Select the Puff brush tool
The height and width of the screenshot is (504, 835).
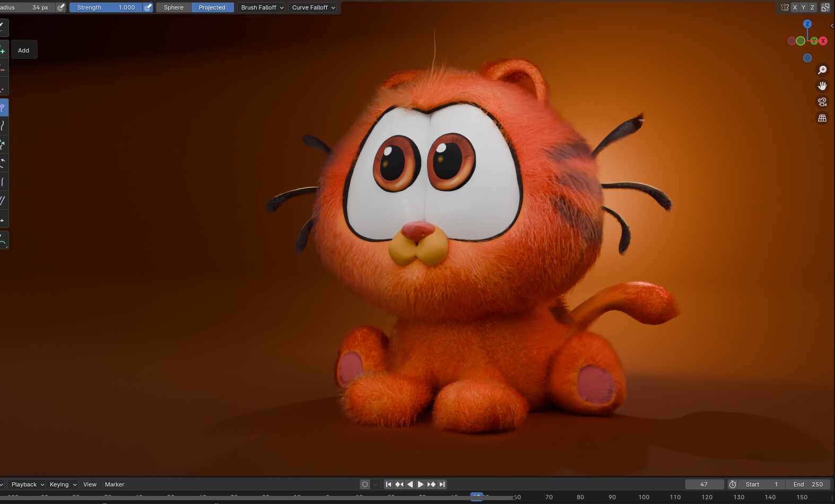[x=3, y=182]
